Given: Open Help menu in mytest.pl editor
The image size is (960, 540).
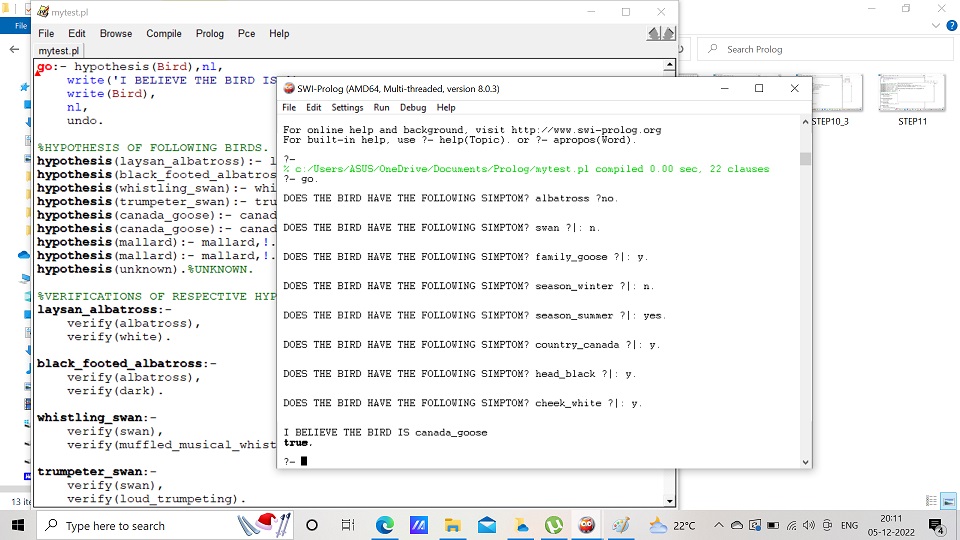Looking at the screenshot, I should click(x=279, y=34).
